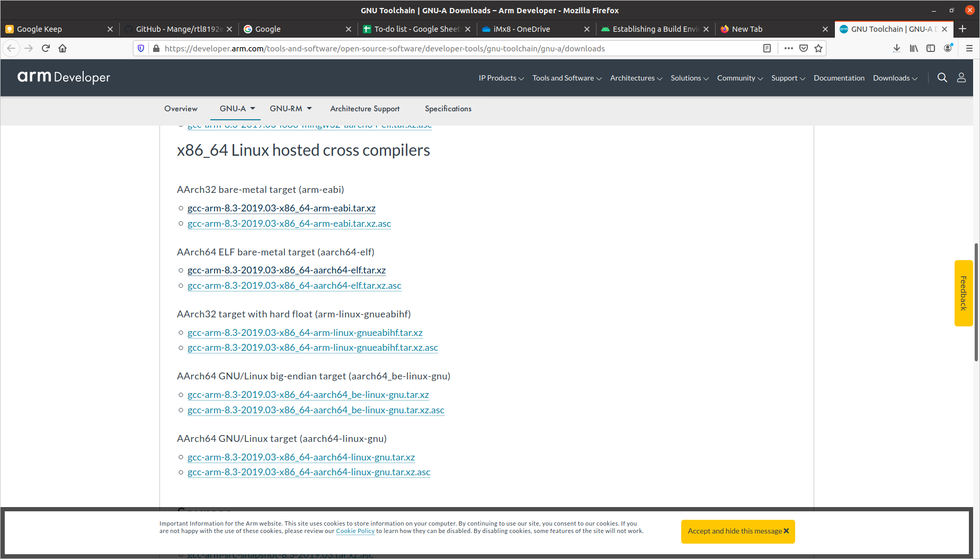The width and height of the screenshot is (980, 559).
Task: Switch to GitHub Mange/rtl8192 tab
Action: [179, 29]
